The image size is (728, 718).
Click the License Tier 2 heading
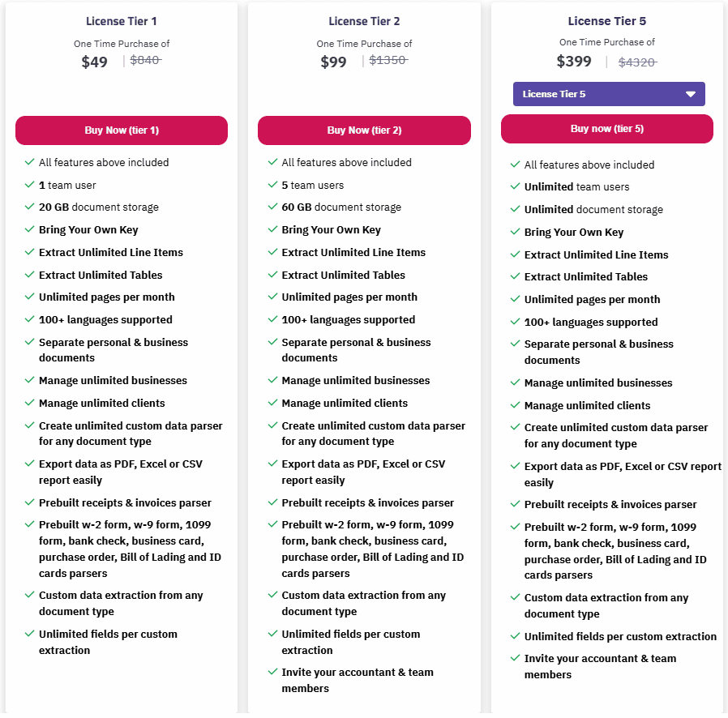click(x=364, y=21)
